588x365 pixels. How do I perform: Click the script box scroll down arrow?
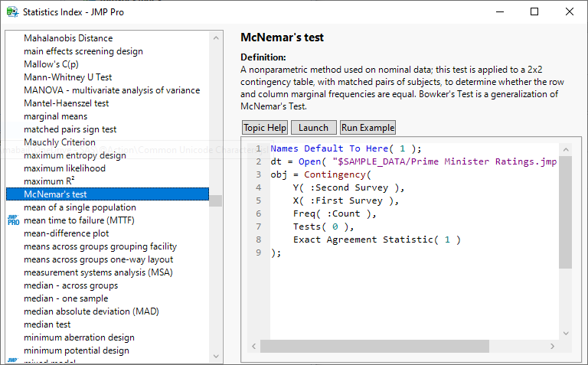[565, 333]
